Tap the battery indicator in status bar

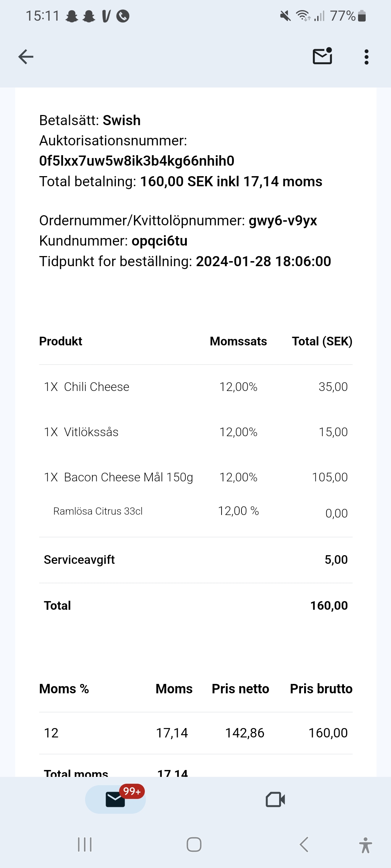(362, 16)
